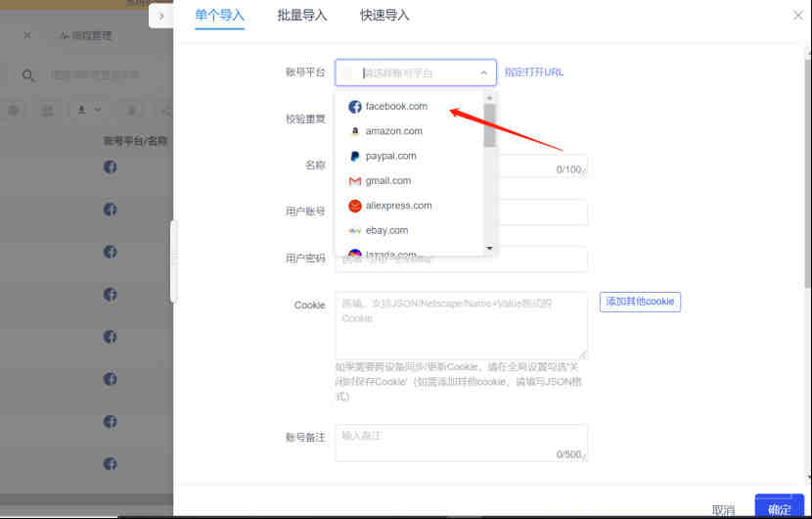Click the dropdown list's scroll up arrow
Screen dimensions: 812x519
coord(489,98)
